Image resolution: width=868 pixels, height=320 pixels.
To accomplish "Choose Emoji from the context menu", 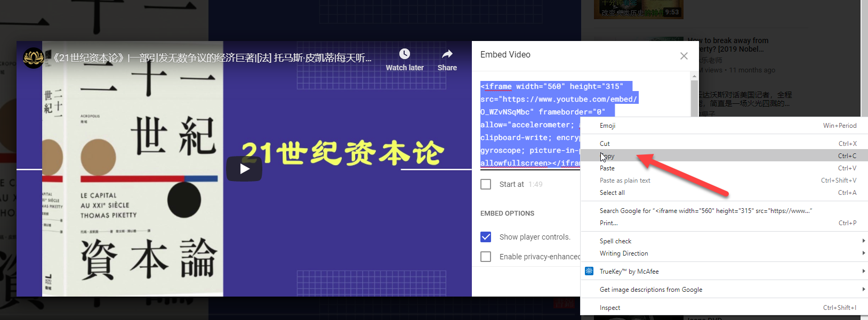I will tap(724, 126).
